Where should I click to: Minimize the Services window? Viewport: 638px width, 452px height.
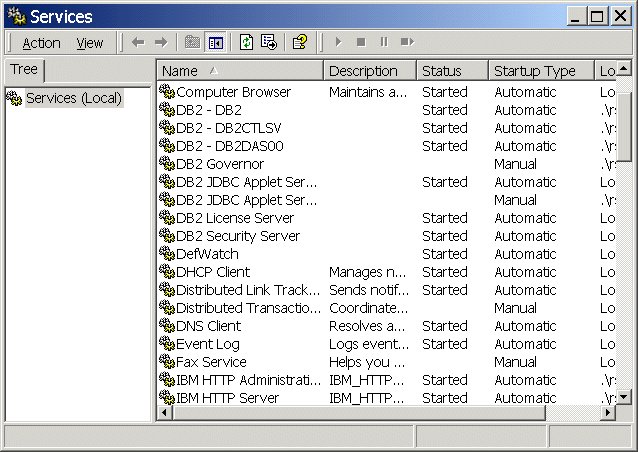[576, 16]
